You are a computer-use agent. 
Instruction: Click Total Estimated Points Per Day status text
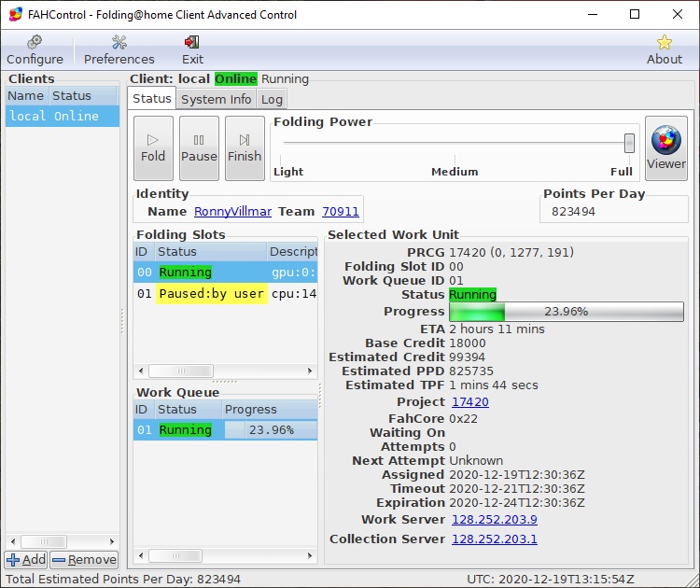[x=123, y=579]
